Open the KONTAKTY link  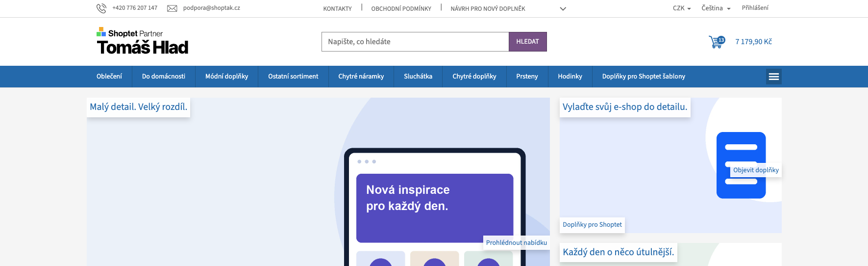tap(337, 9)
